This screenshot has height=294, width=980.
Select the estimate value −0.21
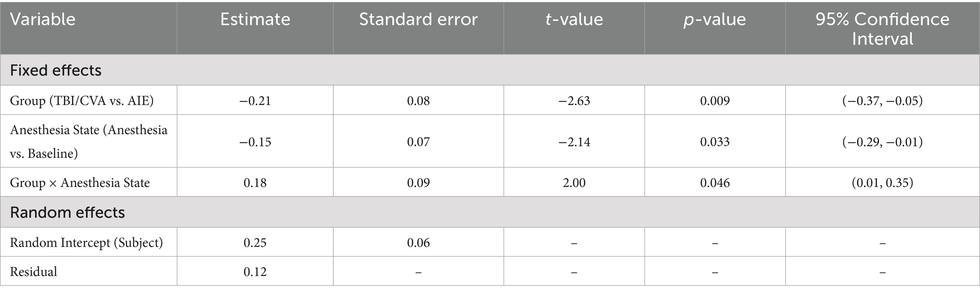point(255,101)
